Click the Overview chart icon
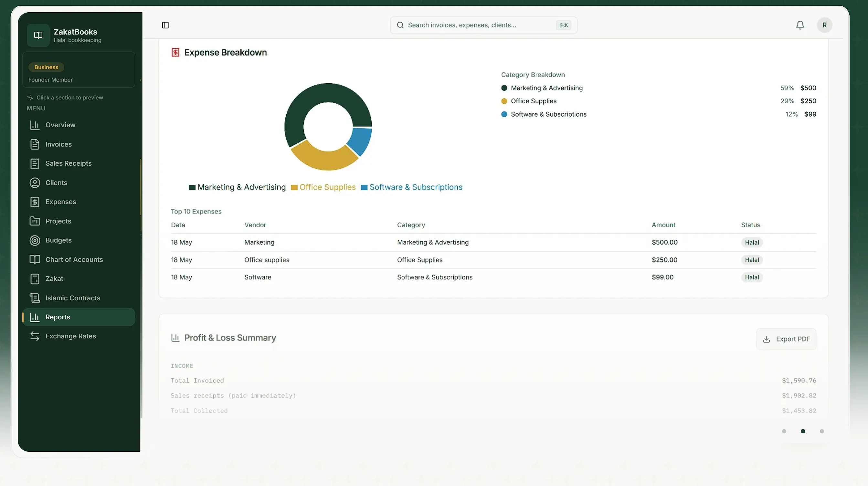This screenshot has width=868, height=486. click(x=35, y=125)
